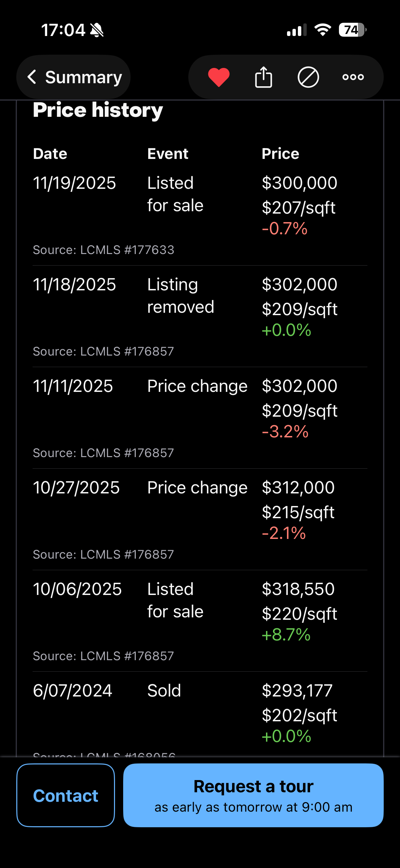This screenshot has height=868, width=400.
Task: Tap the silent mode bell icon
Action: (97, 30)
